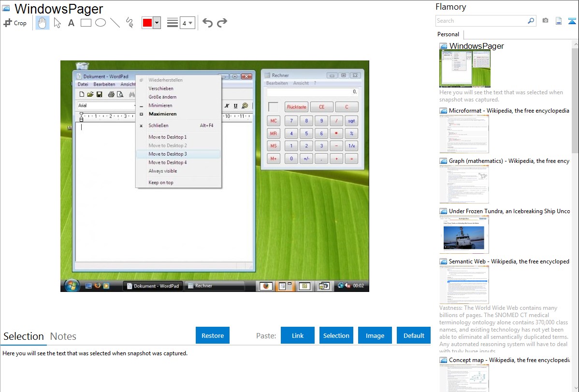Screen dimensions: 579x392
Task: Pick the text annotation tool (A)
Action: [x=71, y=23]
